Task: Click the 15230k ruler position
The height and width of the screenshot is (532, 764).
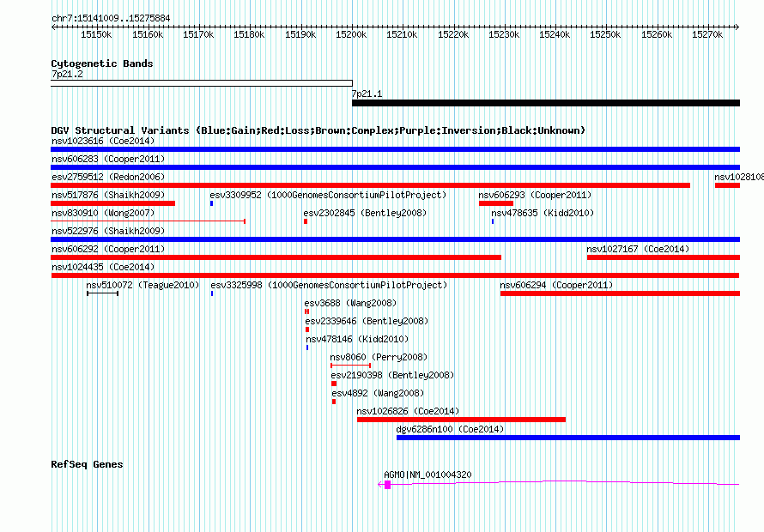Action: pyautogui.click(x=504, y=34)
